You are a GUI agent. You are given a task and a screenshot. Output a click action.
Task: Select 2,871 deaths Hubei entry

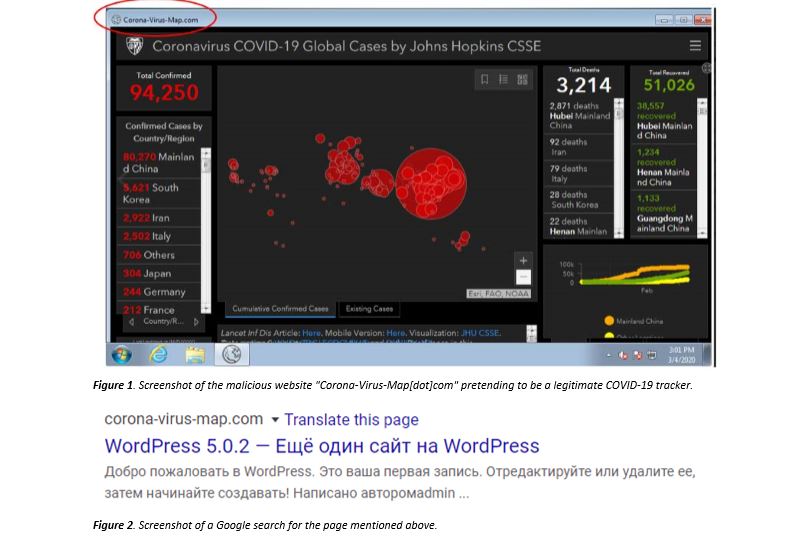point(579,116)
